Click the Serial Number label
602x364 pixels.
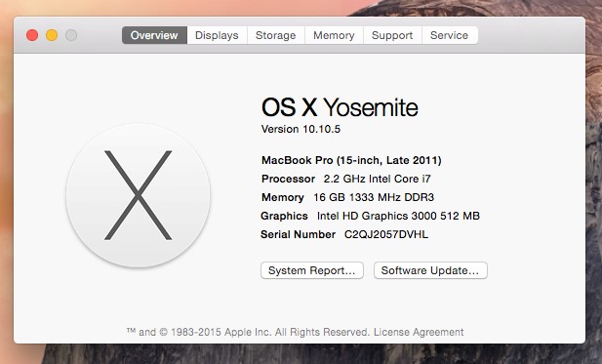pos(298,234)
